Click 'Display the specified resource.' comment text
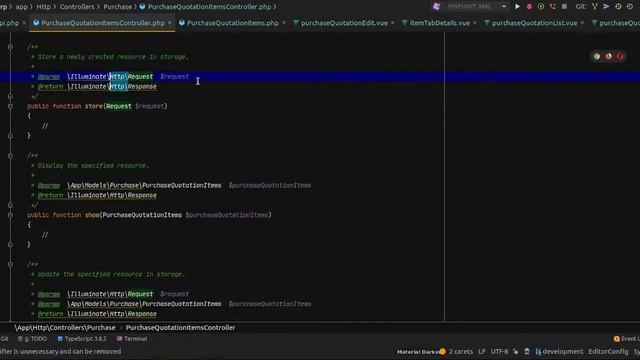The width and height of the screenshot is (640, 360). click(x=93, y=166)
